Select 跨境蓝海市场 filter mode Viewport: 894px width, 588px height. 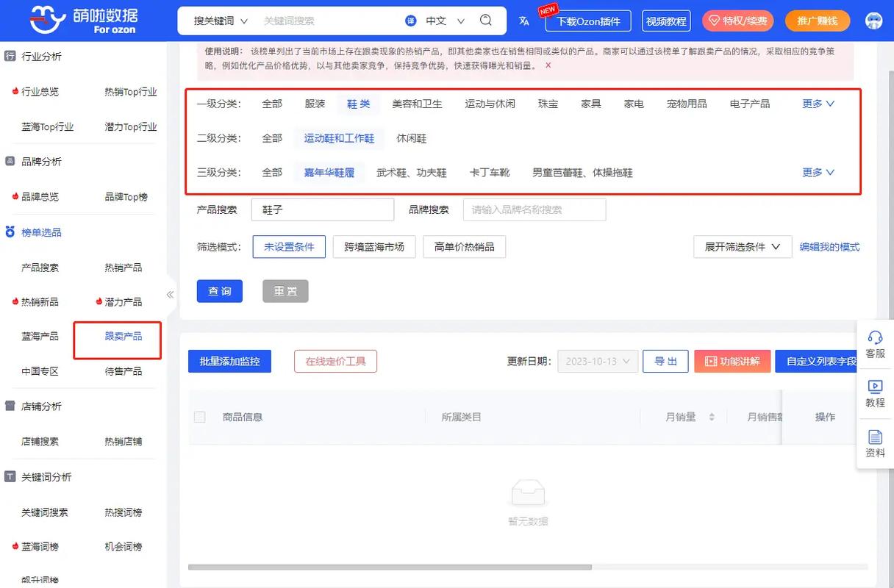374,247
